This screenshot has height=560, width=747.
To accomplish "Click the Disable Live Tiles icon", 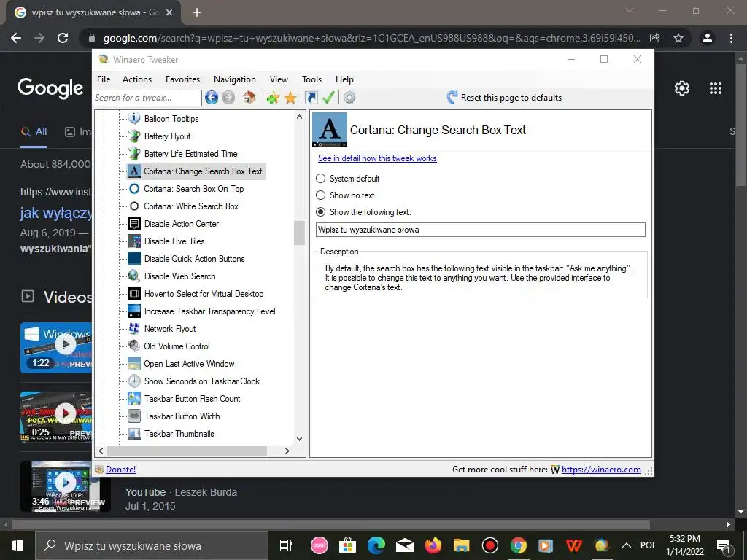I will (134, 241).
